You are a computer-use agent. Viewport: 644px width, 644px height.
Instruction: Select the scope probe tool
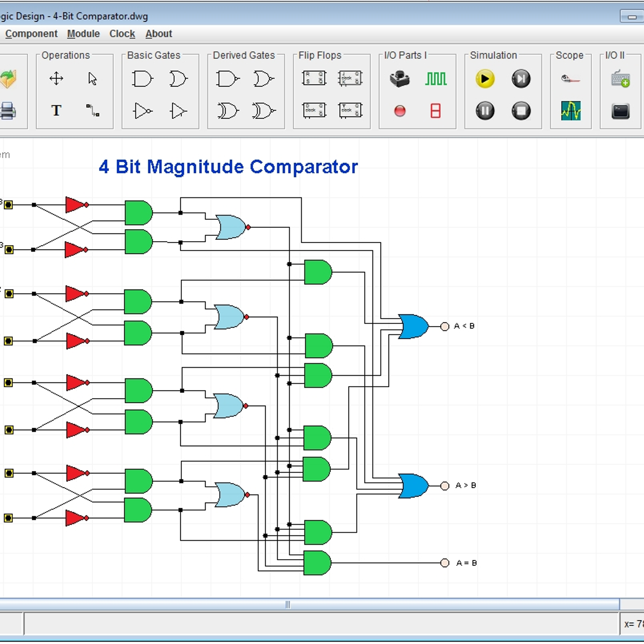tap(571, 78)
